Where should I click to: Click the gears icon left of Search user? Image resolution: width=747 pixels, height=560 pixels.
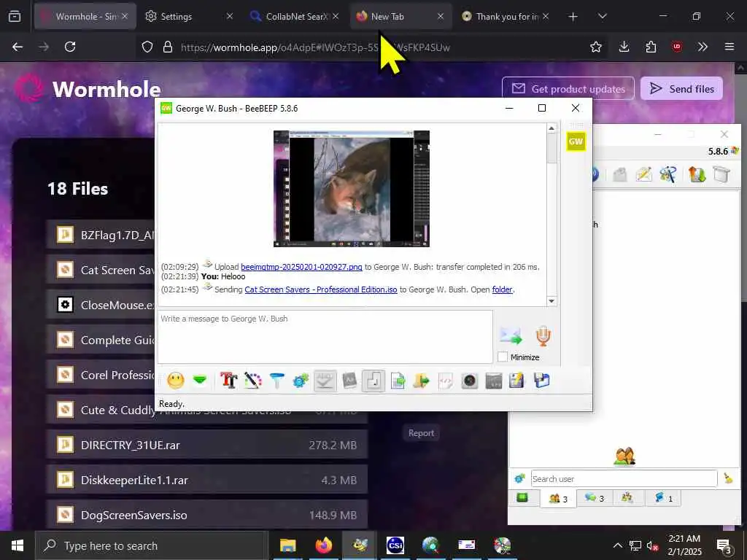[x=519, y=478]
